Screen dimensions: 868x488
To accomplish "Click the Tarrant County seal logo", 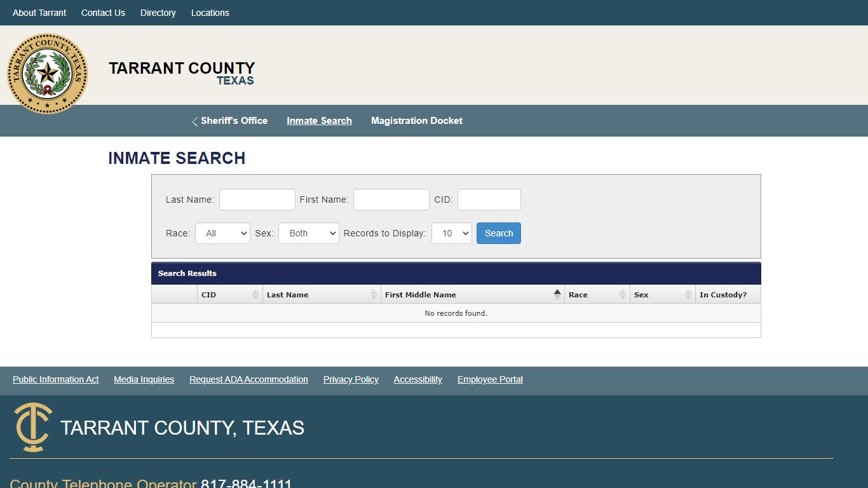I will [x=48, y=74].
